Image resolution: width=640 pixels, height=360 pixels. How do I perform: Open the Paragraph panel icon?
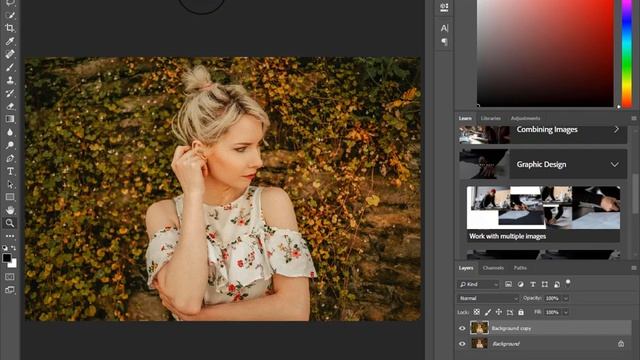click(x=444, y=42)
